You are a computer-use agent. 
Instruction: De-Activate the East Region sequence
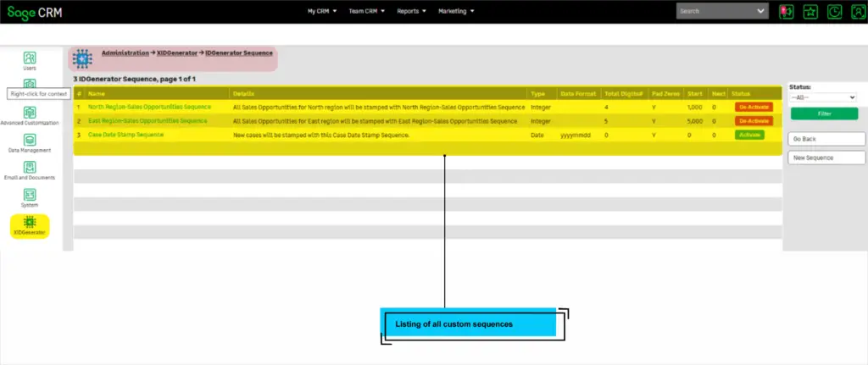[754, 121]
